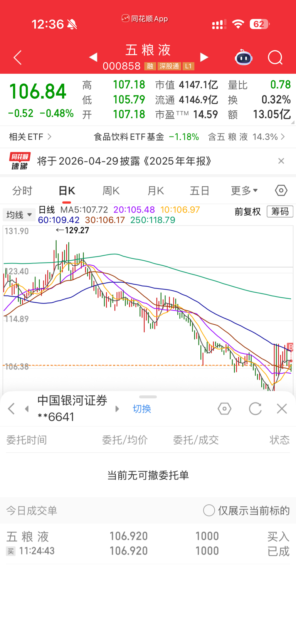The image size is (296, 644).
Task: Close the trading panel with X
Action: [282, 409]
